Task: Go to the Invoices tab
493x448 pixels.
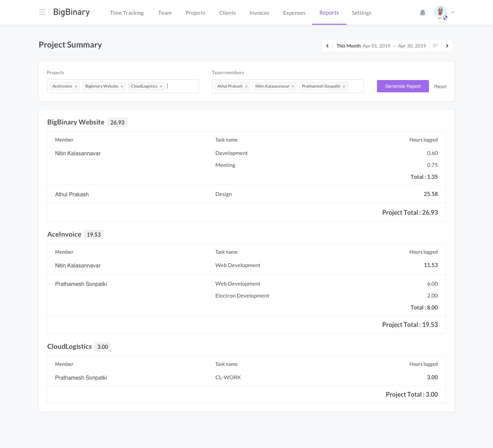Action: pyautogui.click(x=259, y=13)
